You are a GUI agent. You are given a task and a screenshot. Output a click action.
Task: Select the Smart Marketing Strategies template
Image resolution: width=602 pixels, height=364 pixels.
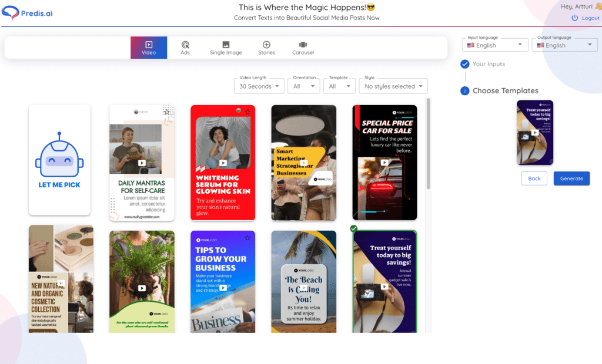click(x=304, y=163)
